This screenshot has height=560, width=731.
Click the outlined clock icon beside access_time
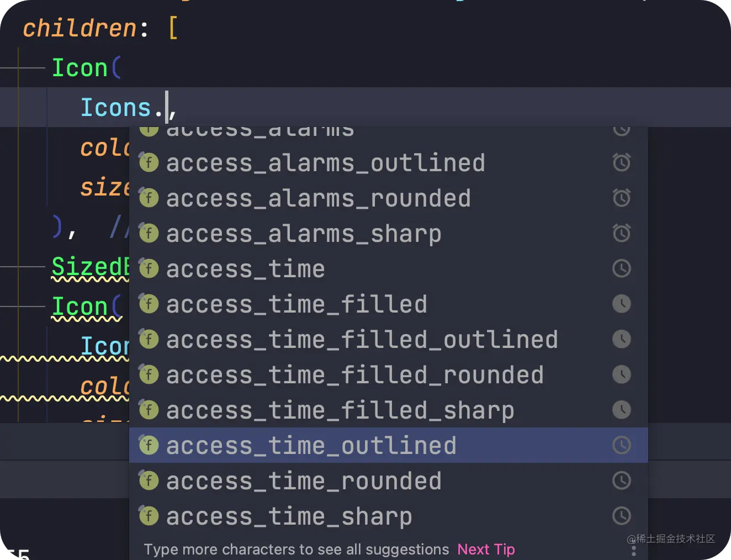point(622,268)
